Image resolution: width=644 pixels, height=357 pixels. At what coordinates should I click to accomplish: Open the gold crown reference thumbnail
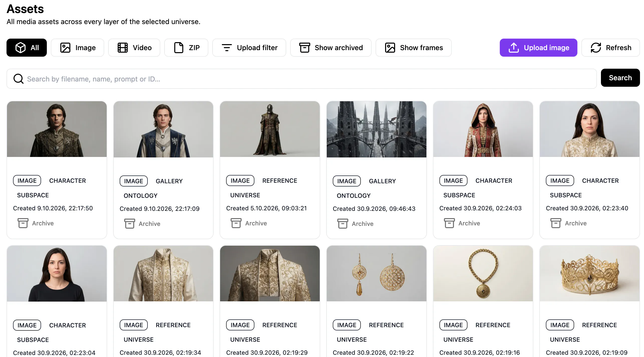[590, 274]
